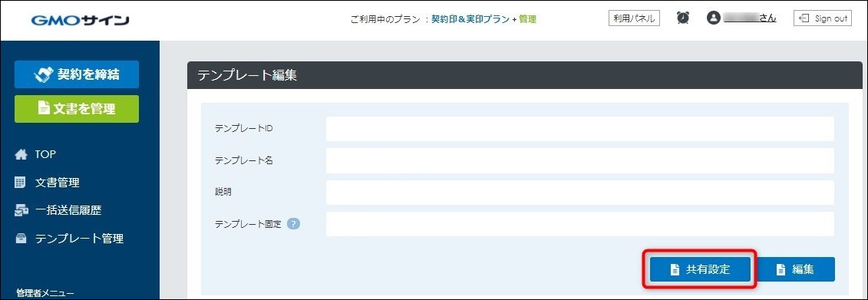Click the drawer icon beside テンプレート管理

[x=21, y=239]
